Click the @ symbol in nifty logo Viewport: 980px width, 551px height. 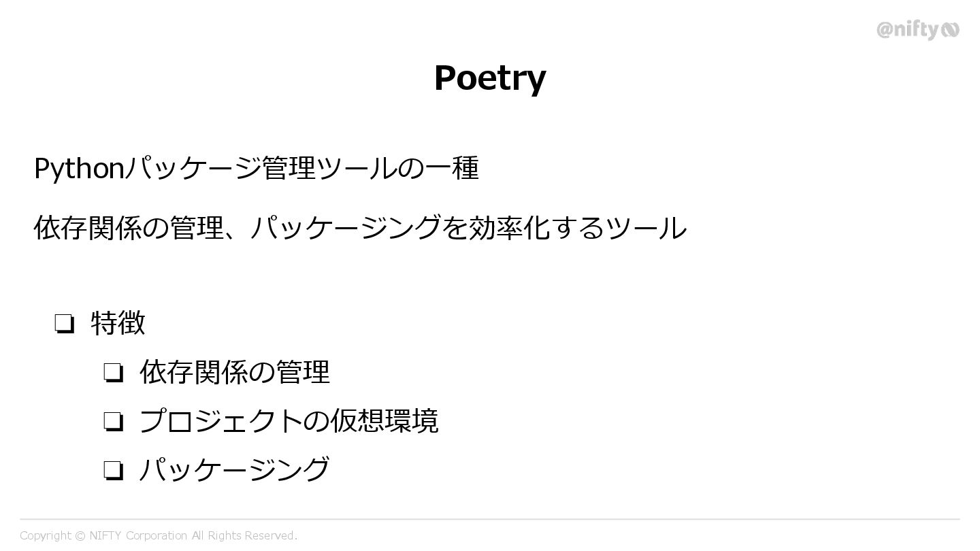[885, 29]
